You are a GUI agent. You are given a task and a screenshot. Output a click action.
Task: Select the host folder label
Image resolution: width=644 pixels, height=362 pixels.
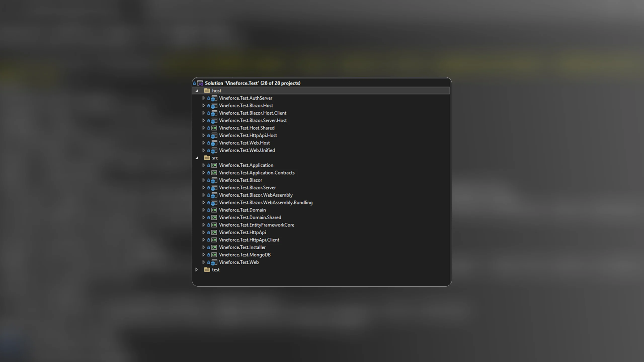[x=217, y=90]
